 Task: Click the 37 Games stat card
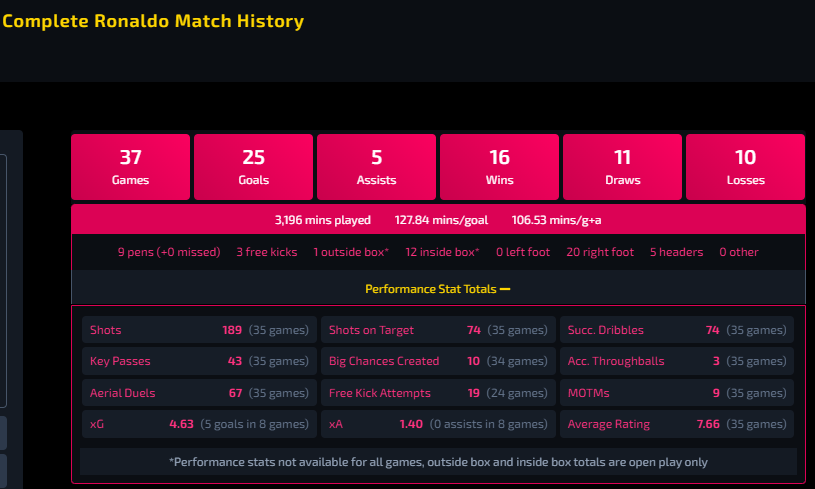point(130,167)
